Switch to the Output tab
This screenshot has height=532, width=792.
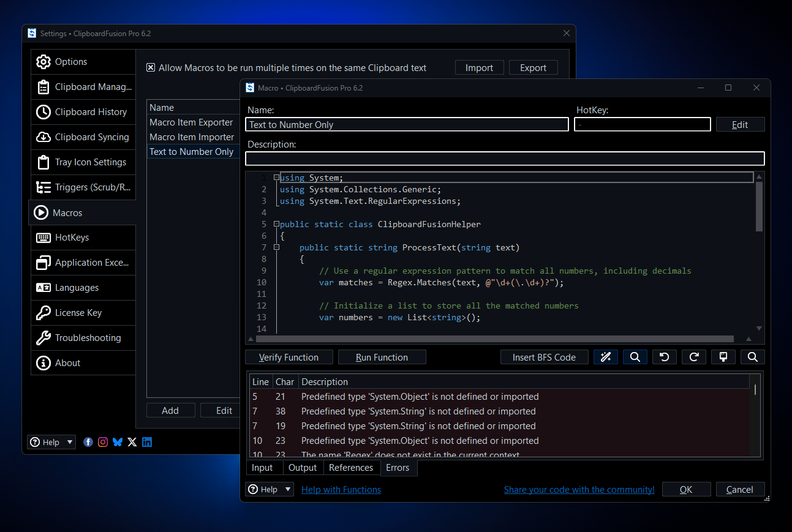tap(303, 468)
